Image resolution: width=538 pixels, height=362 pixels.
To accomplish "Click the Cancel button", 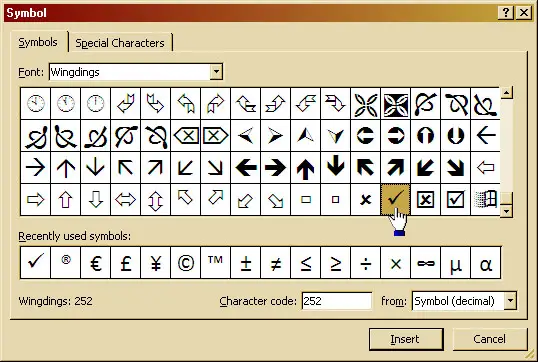I will pos(489,339).
